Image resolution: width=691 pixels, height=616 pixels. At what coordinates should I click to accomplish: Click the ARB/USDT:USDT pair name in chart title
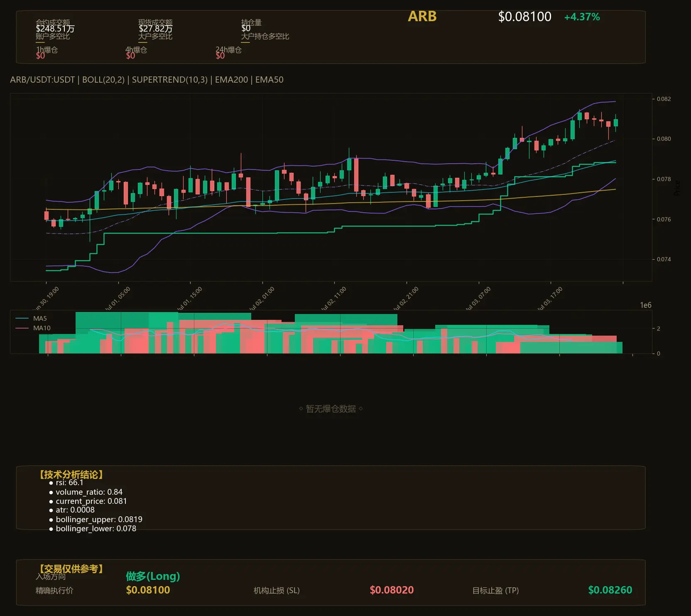tap(42, 80)
